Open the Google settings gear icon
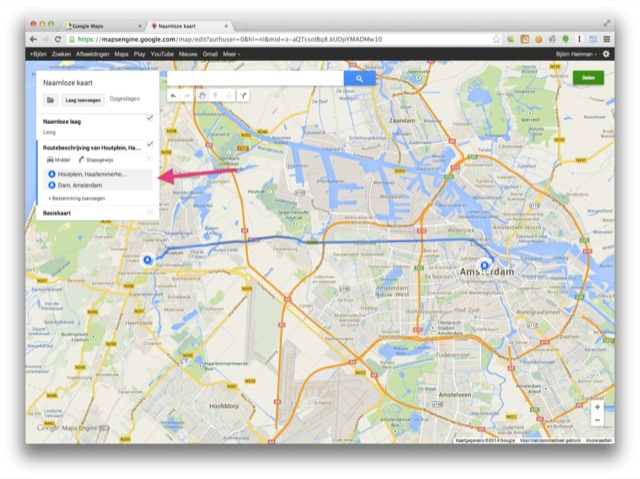 pyautogui.click(x=606, y=54)
